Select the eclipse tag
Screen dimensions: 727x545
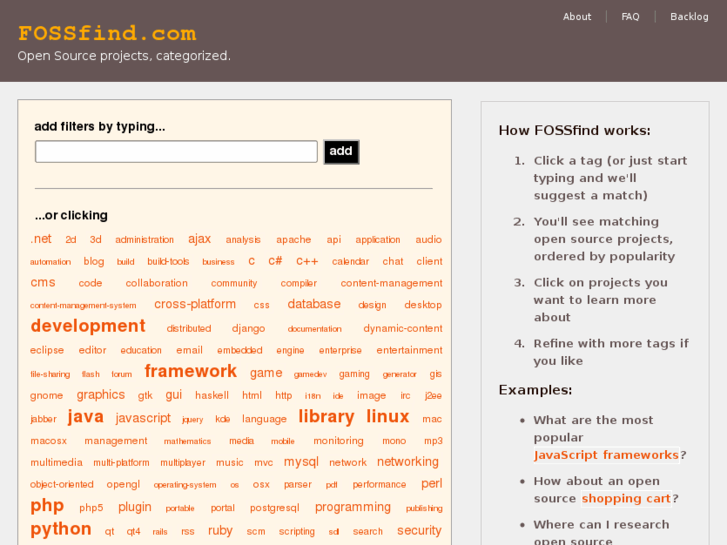coord(47,350)
